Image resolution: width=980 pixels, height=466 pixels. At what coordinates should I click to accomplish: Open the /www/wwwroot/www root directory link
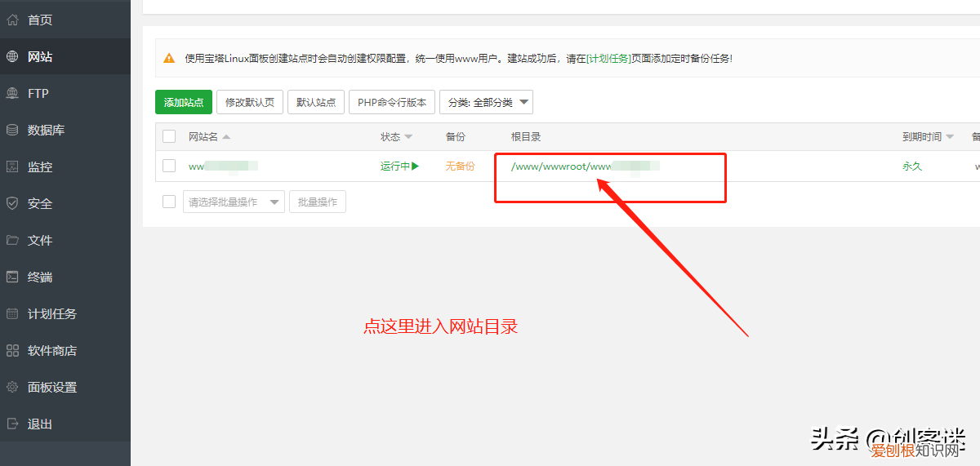click(585, 166)
